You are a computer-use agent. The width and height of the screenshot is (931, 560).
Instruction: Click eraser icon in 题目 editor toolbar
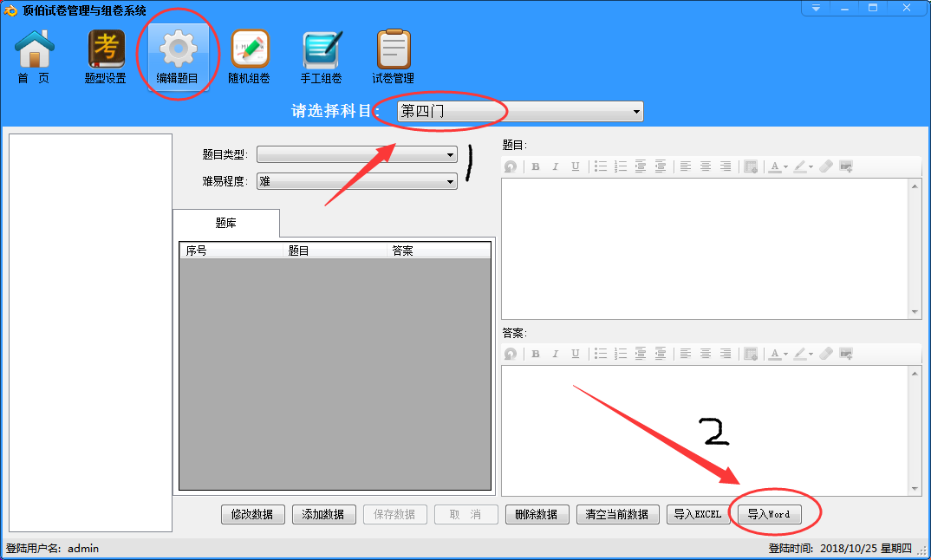(825, 166)
